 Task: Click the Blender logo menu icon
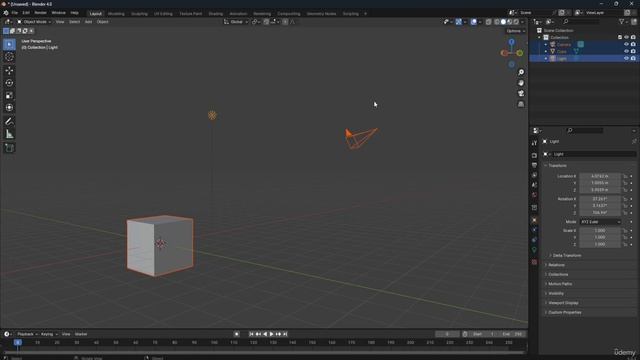click(6, 13)
